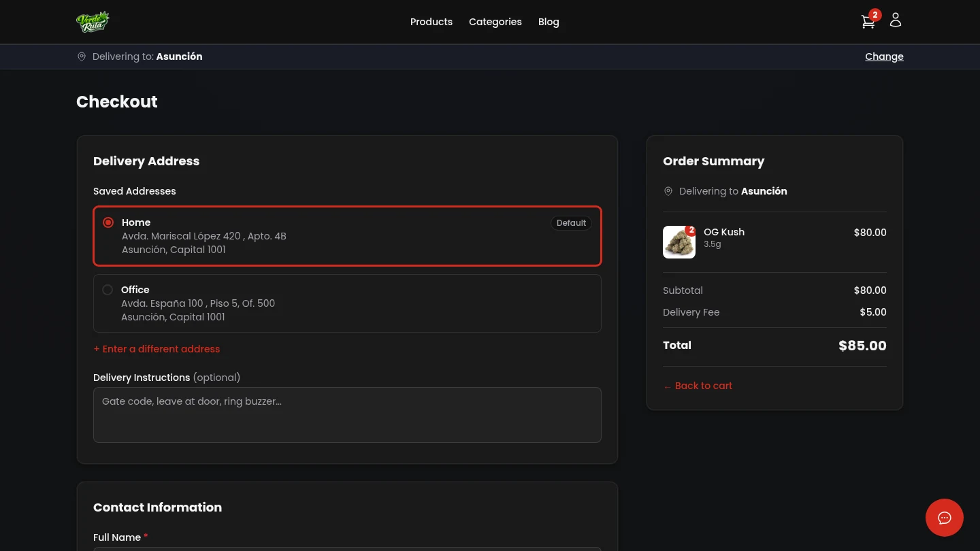This screenshot has height=551, width=980.
Task: Navigate to the Blog page
Action: tap(549, 22)
